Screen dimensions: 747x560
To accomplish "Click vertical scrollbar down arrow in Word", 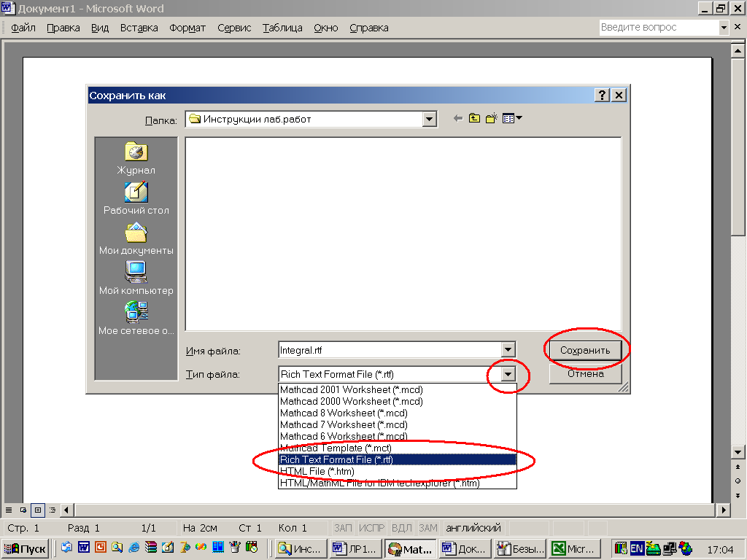I will coord(738,452).
